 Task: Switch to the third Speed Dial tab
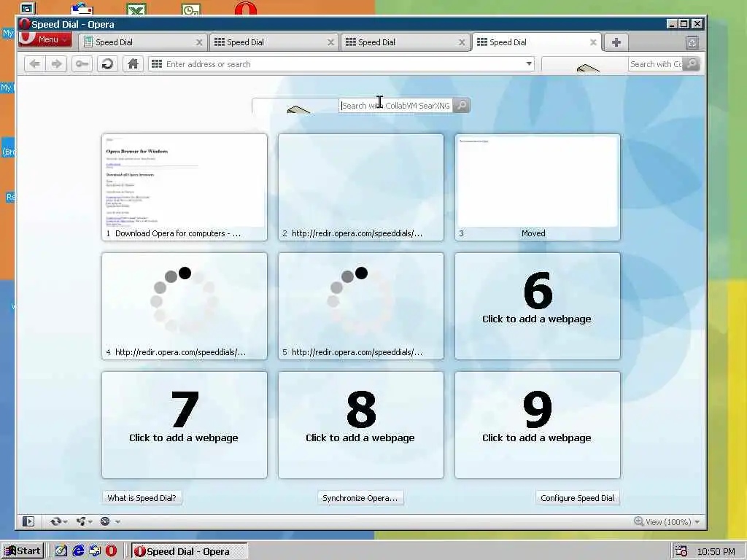click(406, 42)
